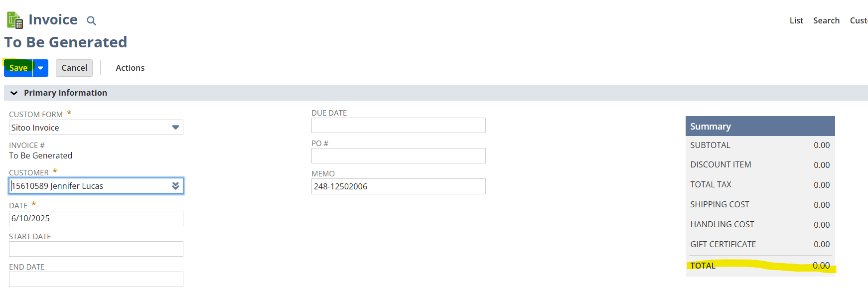Click the End Date field
This screenshot has width=868, height=297.
point(96,279)
